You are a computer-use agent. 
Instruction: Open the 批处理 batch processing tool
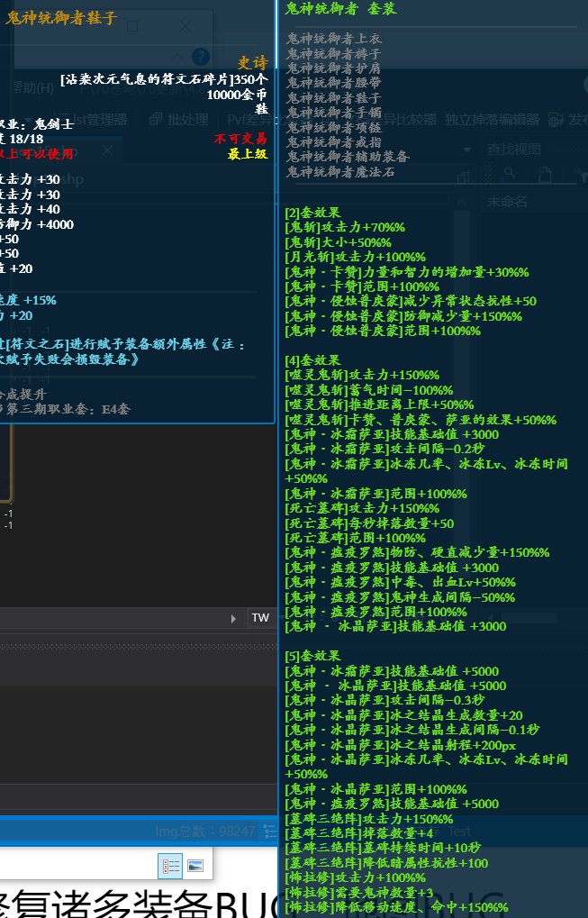pos(179,120)
